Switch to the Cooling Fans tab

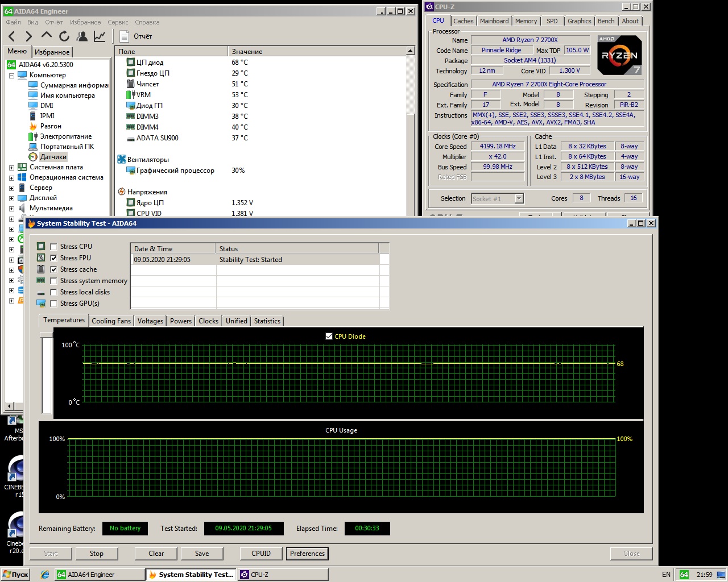[111, 321]
